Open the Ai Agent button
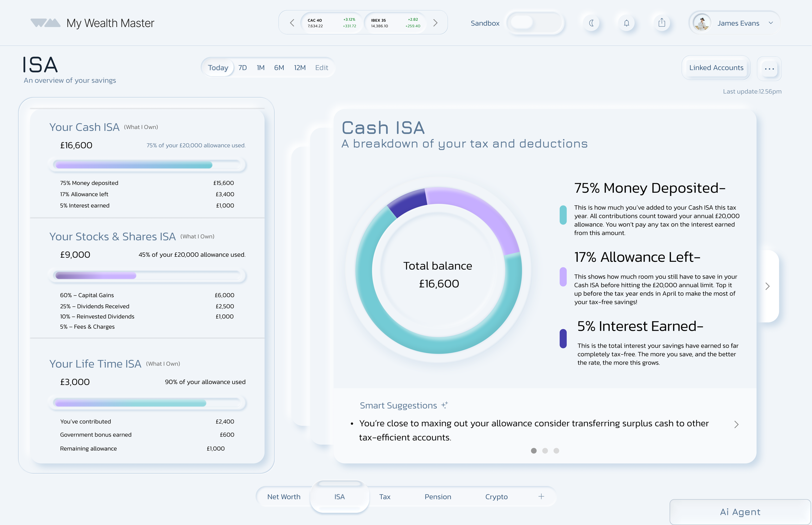This screenshot has width=812, height=525. pos(740,512)
